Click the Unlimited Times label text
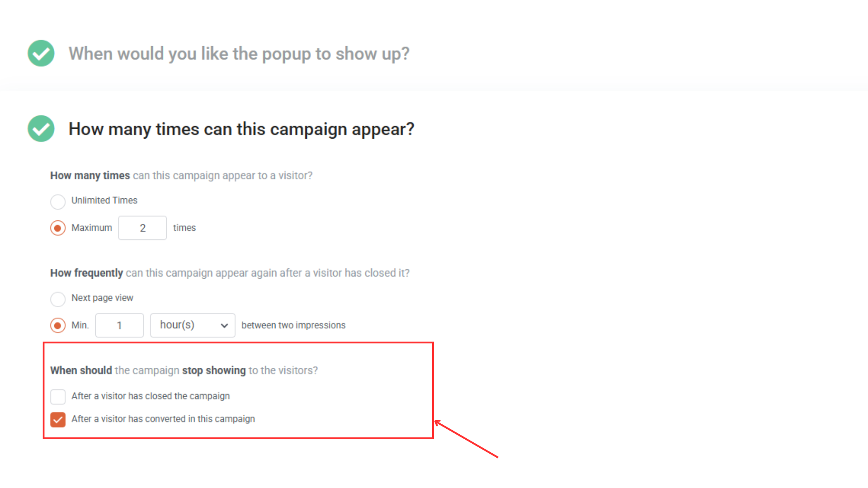 click(104, 201)
